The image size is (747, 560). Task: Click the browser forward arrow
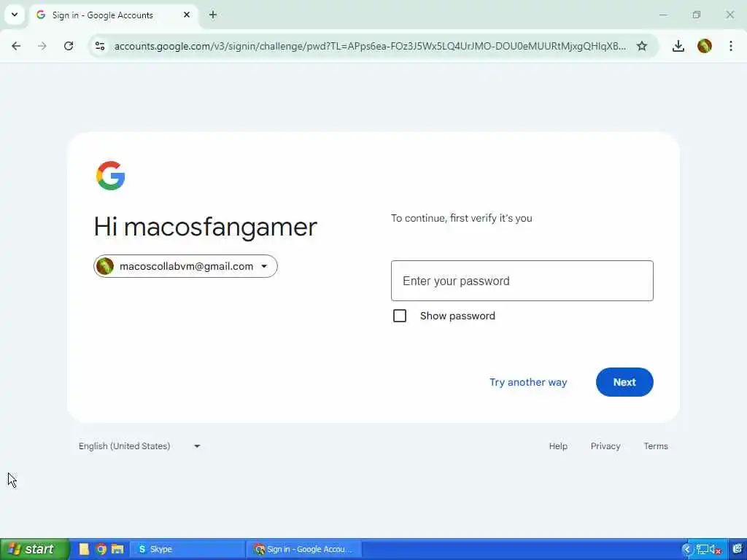pos(42,46)
